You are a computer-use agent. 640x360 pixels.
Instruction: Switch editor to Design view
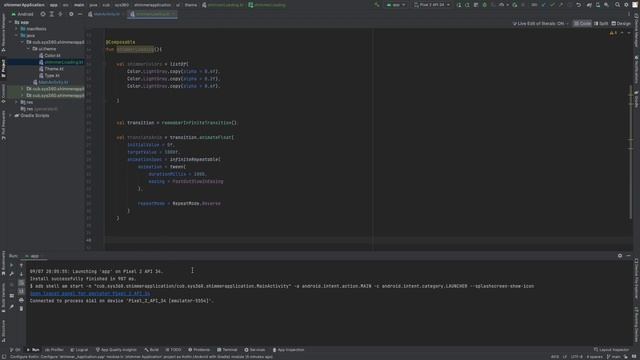621,24
